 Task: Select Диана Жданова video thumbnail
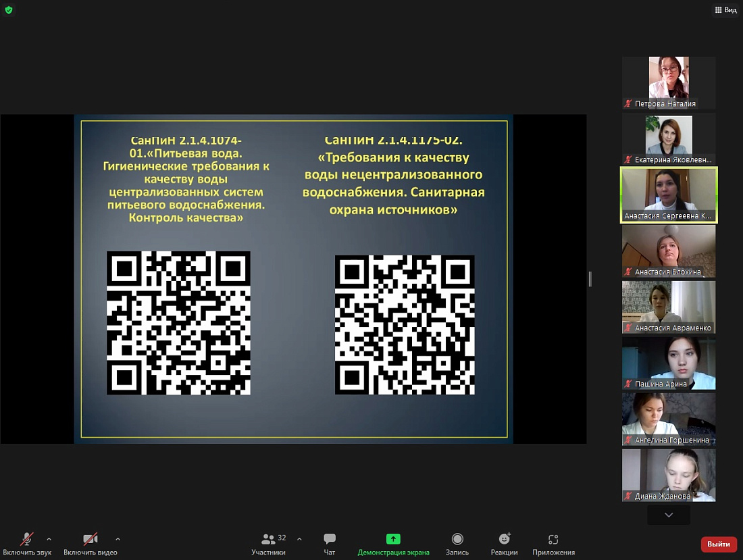pyautogui.click(x=669, y=475)
